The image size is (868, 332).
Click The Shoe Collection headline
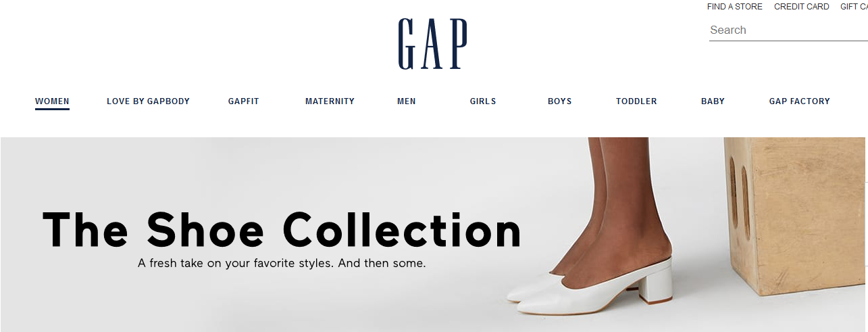tap(282, 229)
